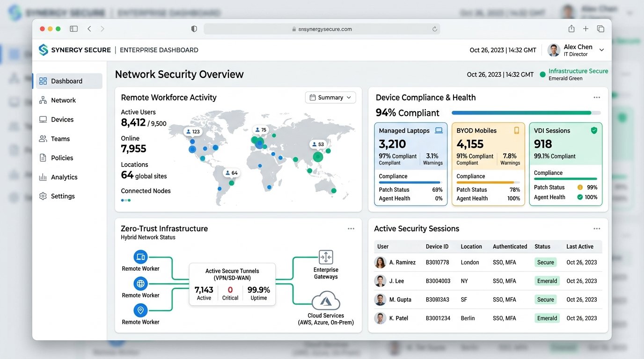Click the Synergy Secure logo
This screenshot has height=359, width=644.
pos(44,50)
